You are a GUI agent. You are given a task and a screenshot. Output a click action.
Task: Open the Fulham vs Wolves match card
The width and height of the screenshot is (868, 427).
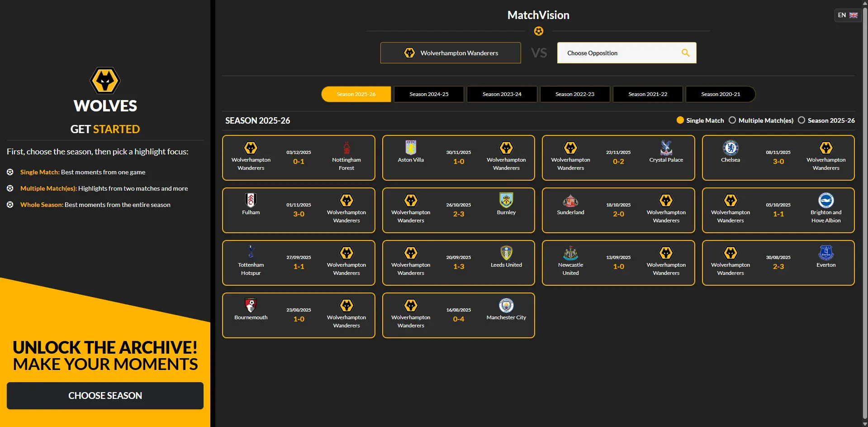point(299,210)
